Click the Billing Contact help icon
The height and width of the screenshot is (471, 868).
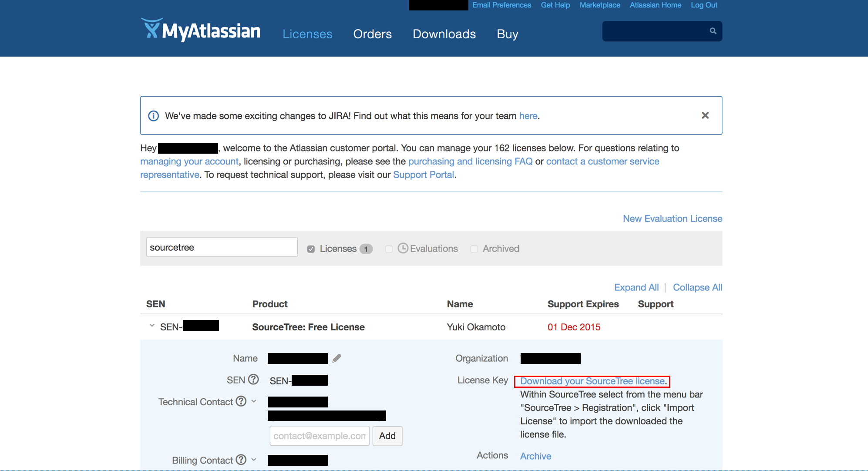tap(241, 460)
